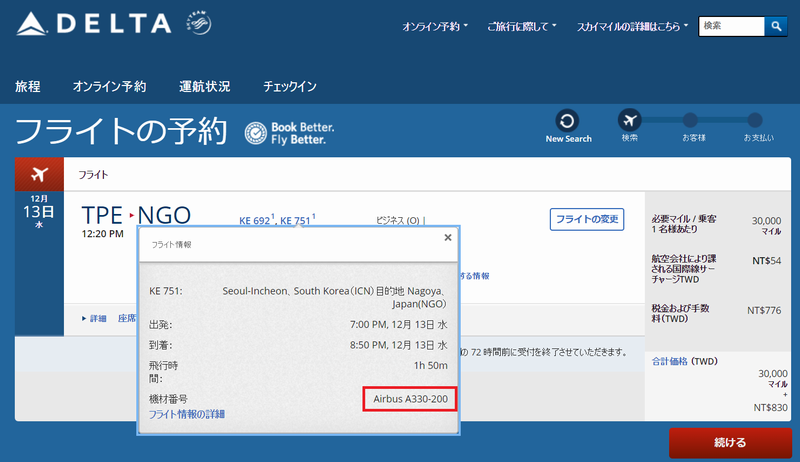
Task: Click the TPE origin code
Action: pyautogui.click(x=102, y=215)
